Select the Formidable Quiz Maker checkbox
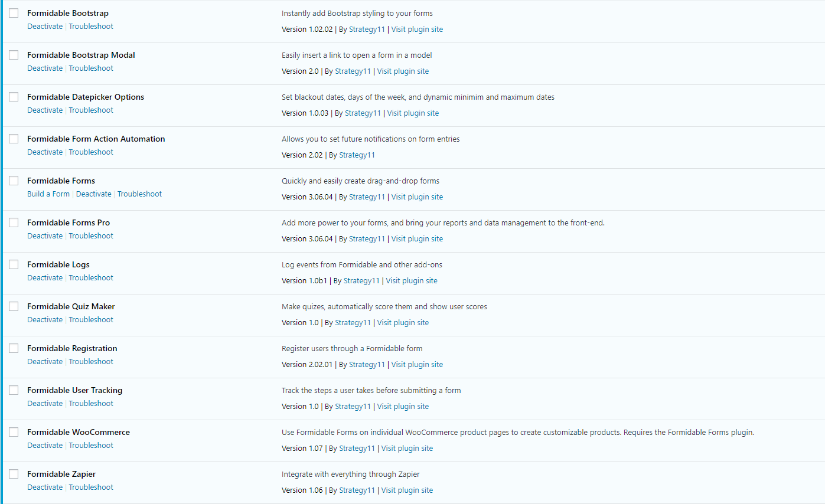The image size is (825, 504). [x=14, y=306]
